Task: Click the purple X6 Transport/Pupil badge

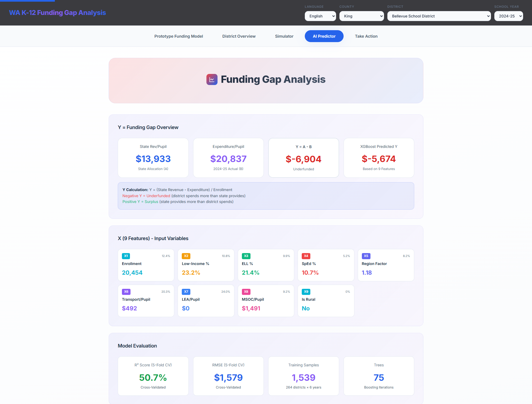Action: [126, 292]
